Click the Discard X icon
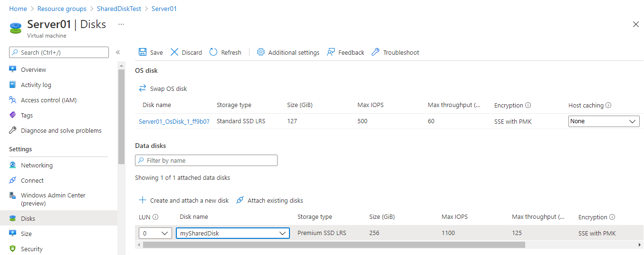Image resolution: width=644 pixels, height=255 pixels. pos(174,52)
